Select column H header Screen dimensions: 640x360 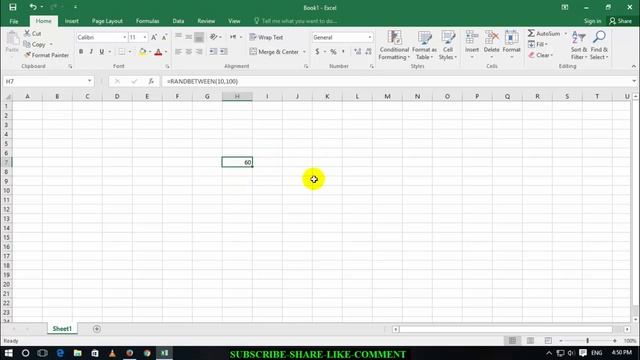coord(237,96)
